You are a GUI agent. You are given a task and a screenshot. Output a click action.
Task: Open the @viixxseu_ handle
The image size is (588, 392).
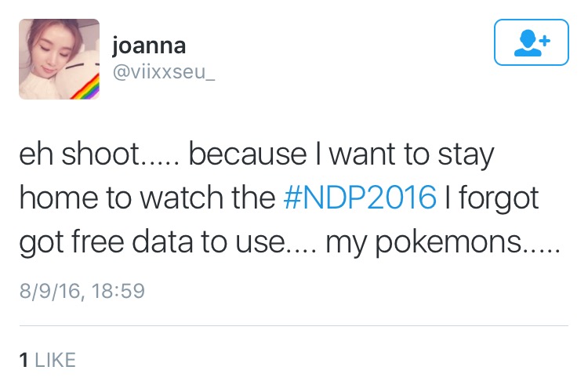[x=162, y=71]
